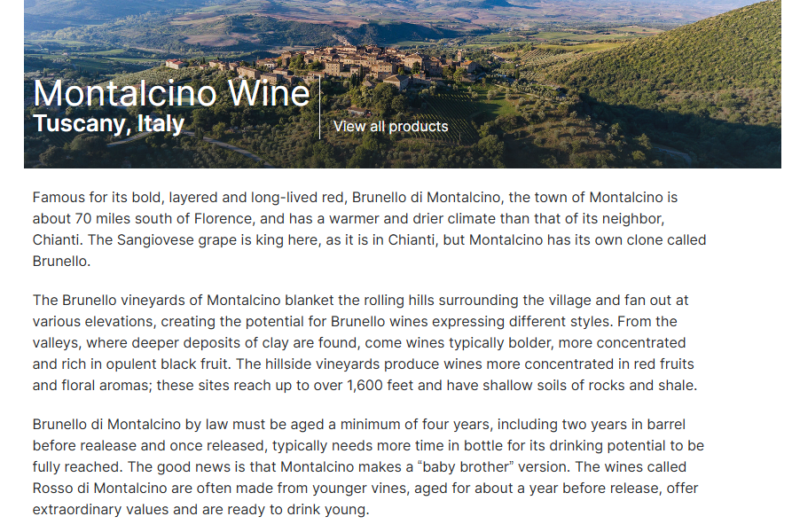Click the paragraph starting "Brunello di Montalcino by law"

tap(368, 467)
